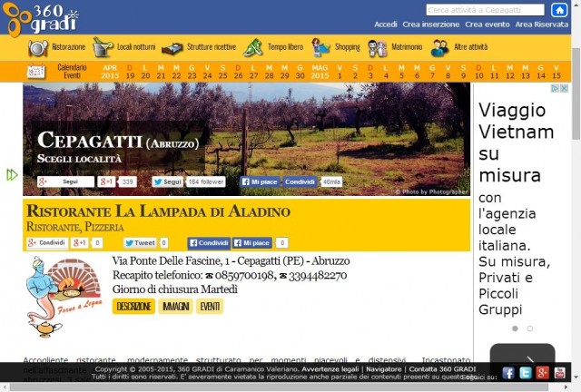Click the Cepagatti (Abruzzo) banner title
Viewport: 581px width, 392px height.
pyautogui.click(x=118, y=141)
